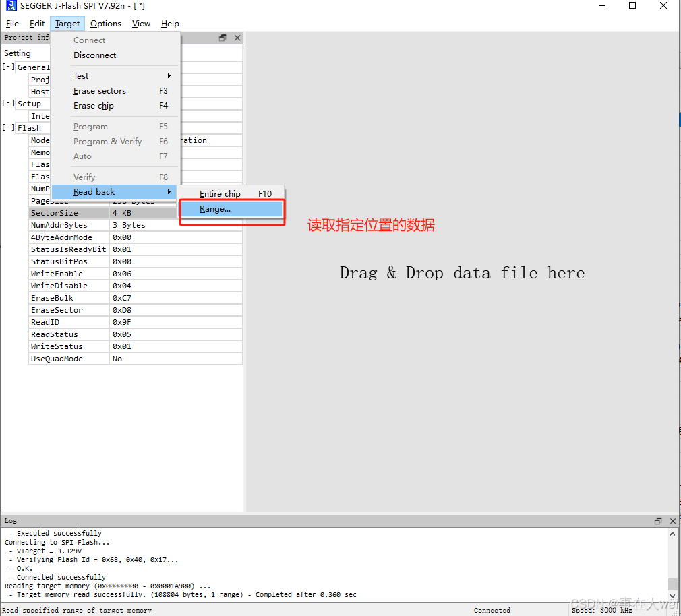
Task: Open the Edit menu
Action: [37, 24]
